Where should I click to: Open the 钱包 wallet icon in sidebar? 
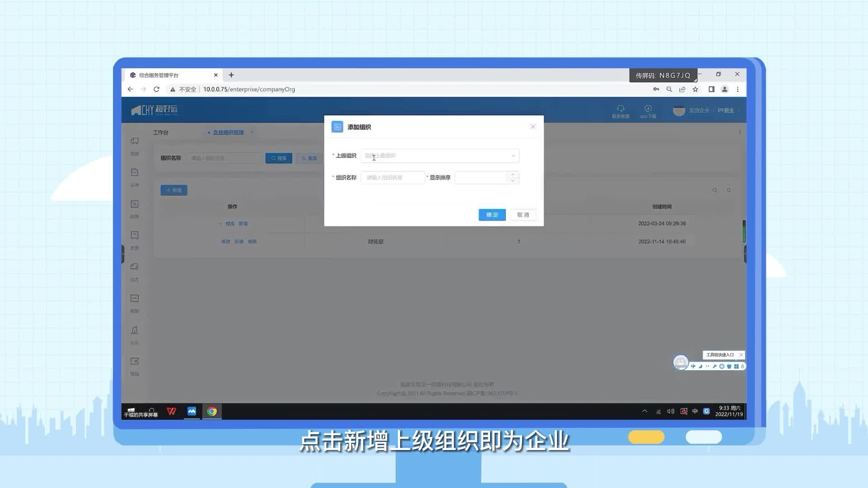134,361
